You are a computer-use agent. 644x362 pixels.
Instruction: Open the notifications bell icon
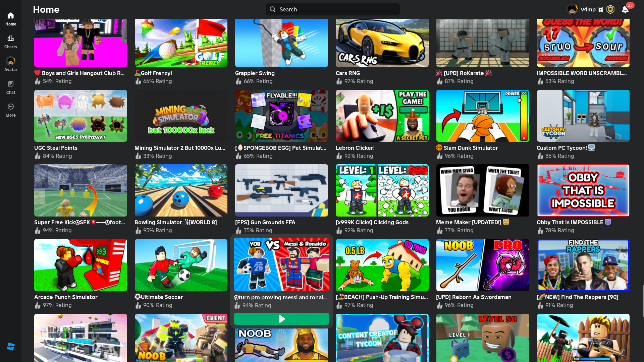pyautogui.click(x=625, y=9)
